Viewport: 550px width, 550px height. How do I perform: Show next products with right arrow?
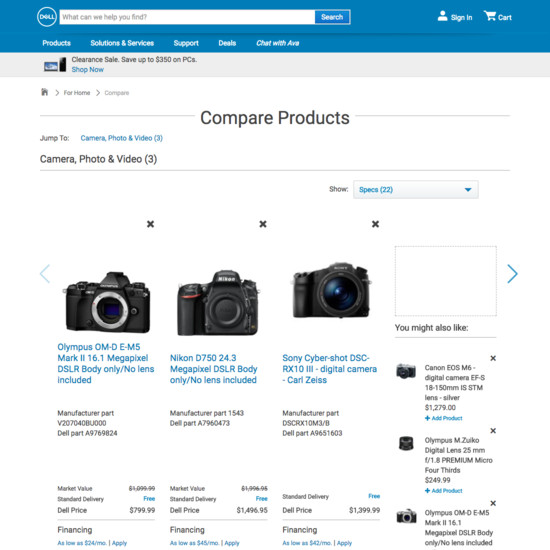click(x=512, y=274)
